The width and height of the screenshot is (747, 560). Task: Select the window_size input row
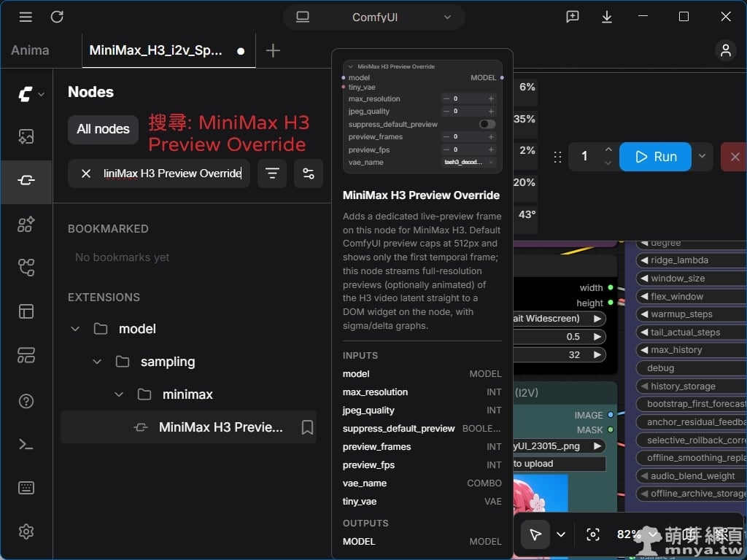click(691, 279)
